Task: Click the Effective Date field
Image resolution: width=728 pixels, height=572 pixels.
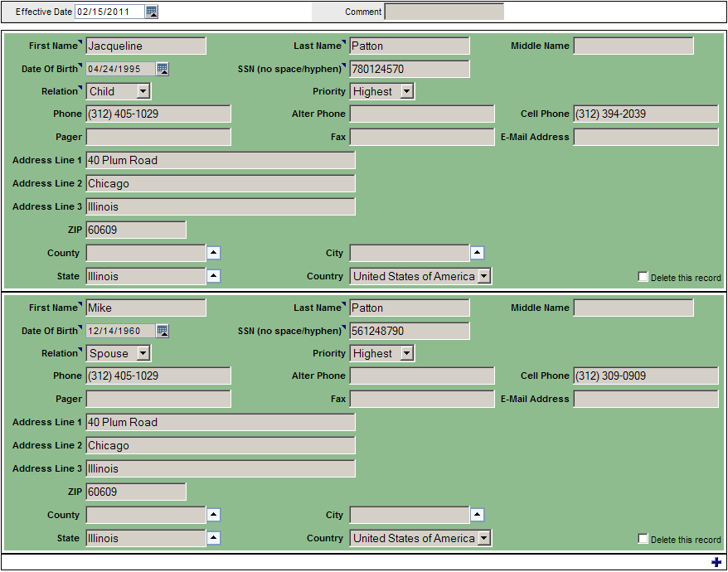Action: 110,12
